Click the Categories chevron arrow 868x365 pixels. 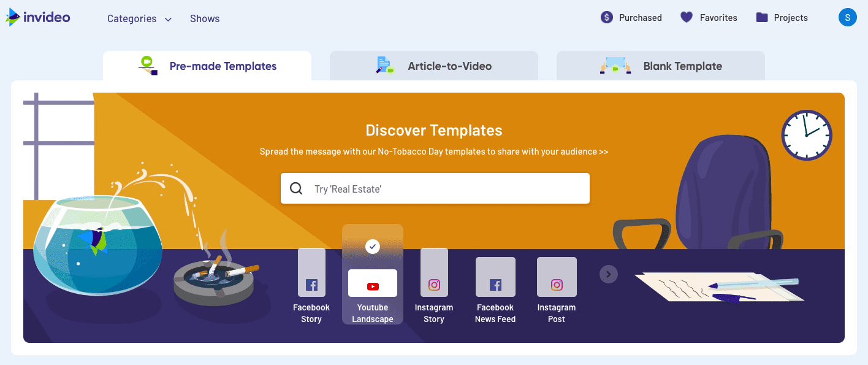(168, 19)
